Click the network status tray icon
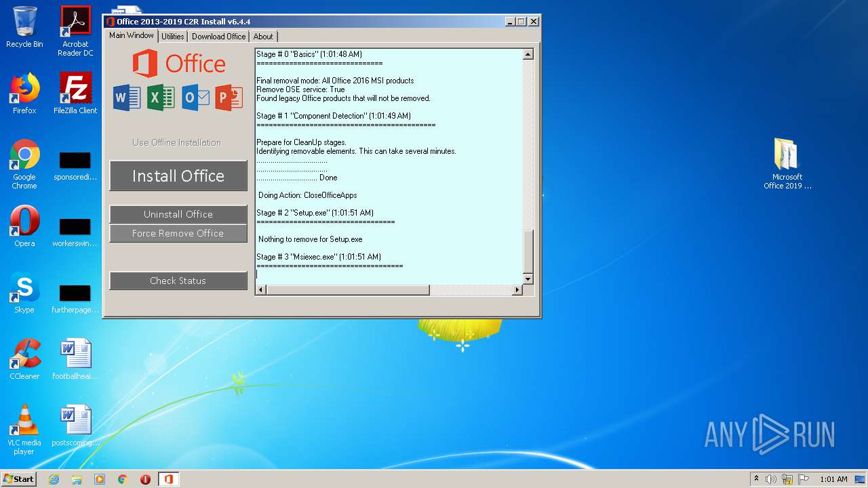 787,479
